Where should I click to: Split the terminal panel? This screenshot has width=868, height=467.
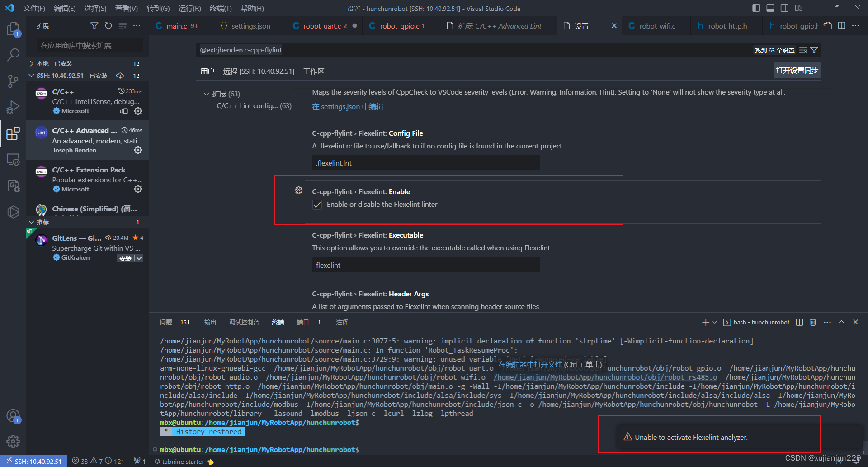(798, 322)
